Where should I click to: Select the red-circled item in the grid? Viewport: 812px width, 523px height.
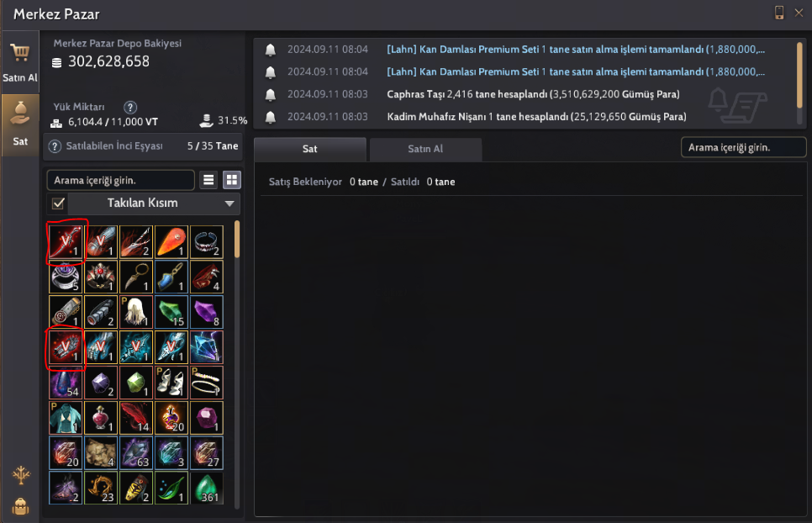tap(66, 241)
